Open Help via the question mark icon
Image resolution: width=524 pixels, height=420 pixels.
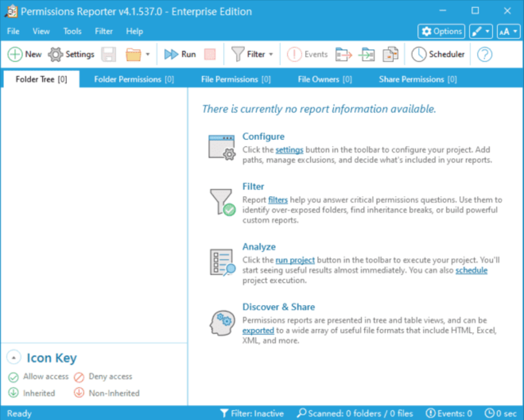pos(484,54)
